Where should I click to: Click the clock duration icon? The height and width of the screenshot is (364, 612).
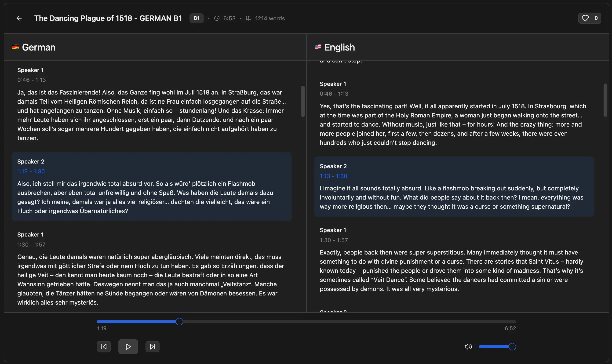click(217, 18)
